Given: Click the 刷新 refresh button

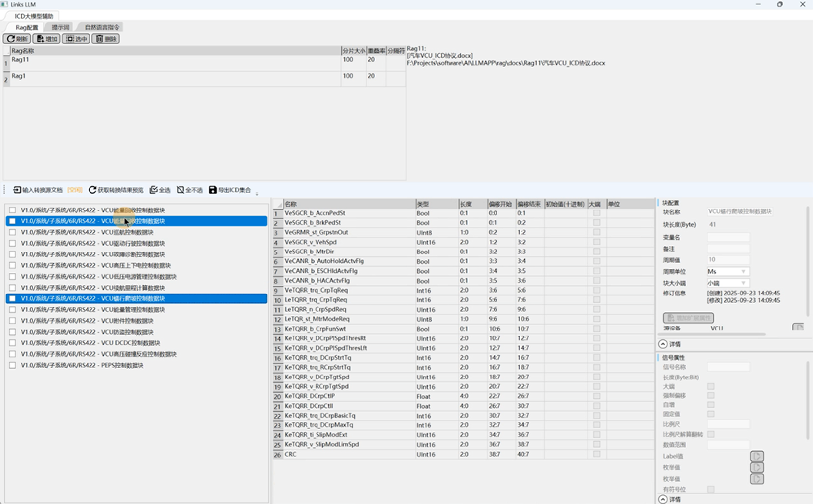Looking at the screenshot, I should click(17, 39).
